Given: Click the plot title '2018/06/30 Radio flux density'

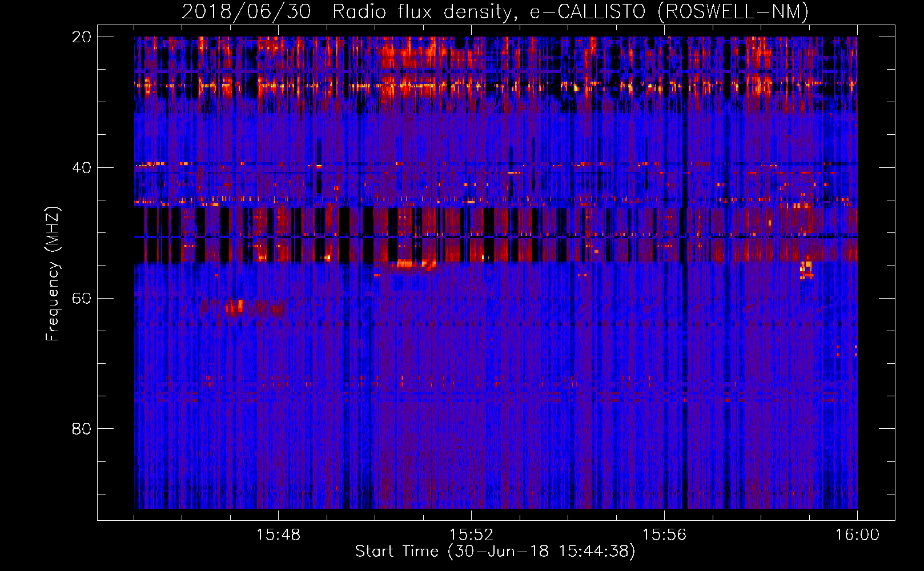Looking at the screenshot, I should [x=349, y=12].
